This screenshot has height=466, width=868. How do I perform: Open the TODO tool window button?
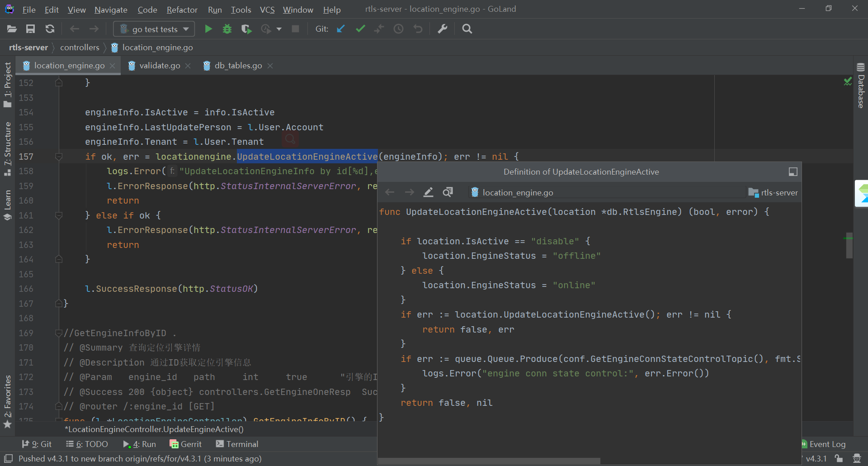click(x=87, y=444)
